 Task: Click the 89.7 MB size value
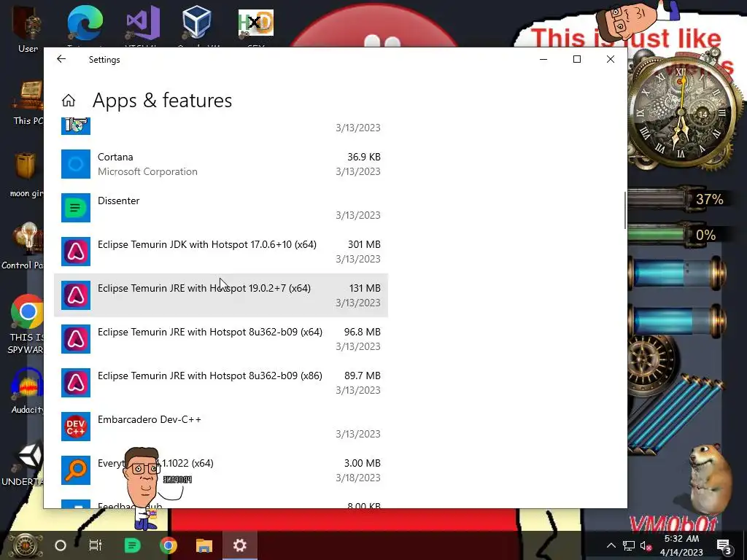(362, 376)
